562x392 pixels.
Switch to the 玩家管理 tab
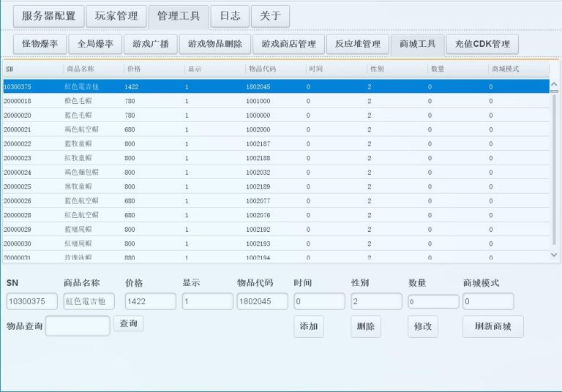pos(116,15)
